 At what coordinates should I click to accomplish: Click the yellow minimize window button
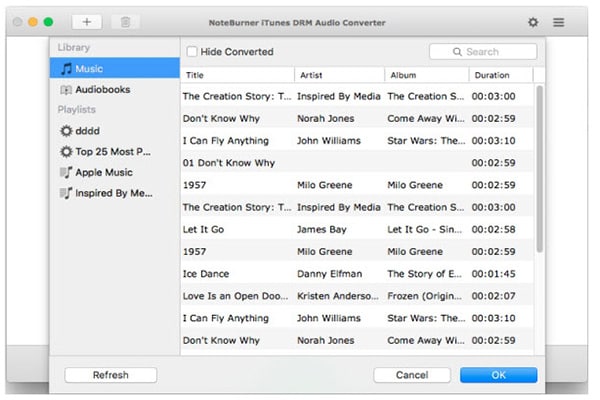33,22
